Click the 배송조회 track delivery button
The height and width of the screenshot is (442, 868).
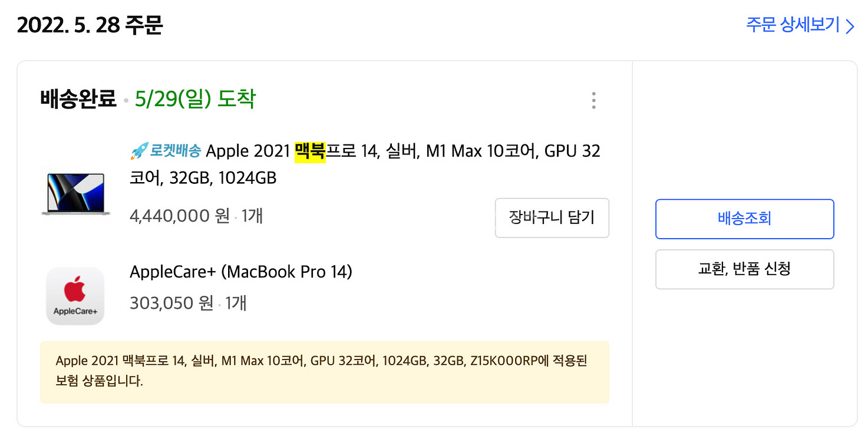pyautogui.click(x=745, y=219)
